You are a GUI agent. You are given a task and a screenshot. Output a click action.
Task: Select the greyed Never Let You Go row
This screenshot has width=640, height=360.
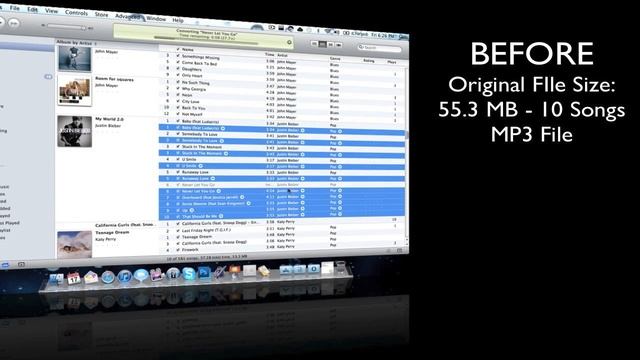[282, 185]
